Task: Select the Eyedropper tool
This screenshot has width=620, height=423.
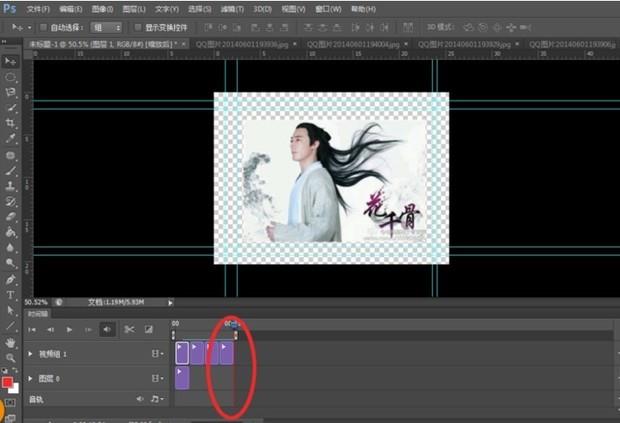Action: pos(10,138)
